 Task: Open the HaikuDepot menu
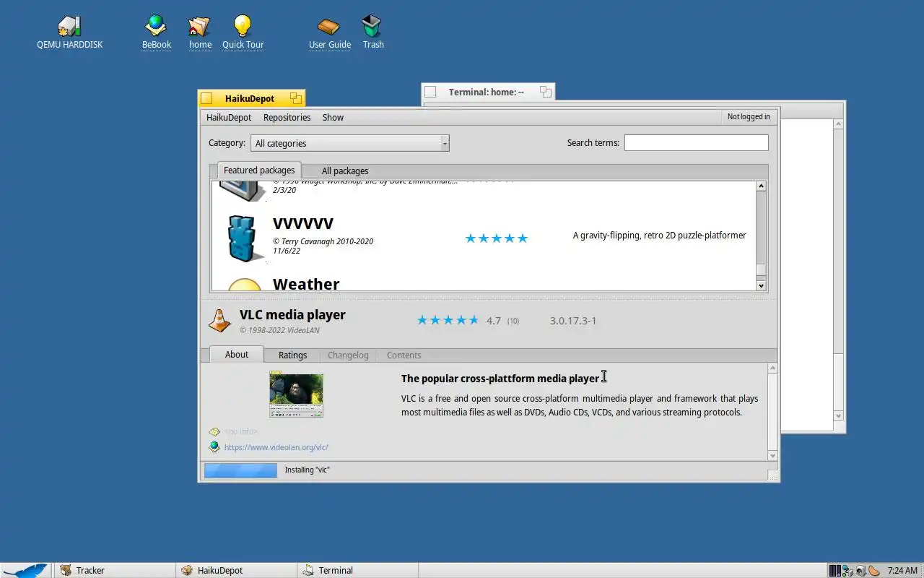click(229, 117)
